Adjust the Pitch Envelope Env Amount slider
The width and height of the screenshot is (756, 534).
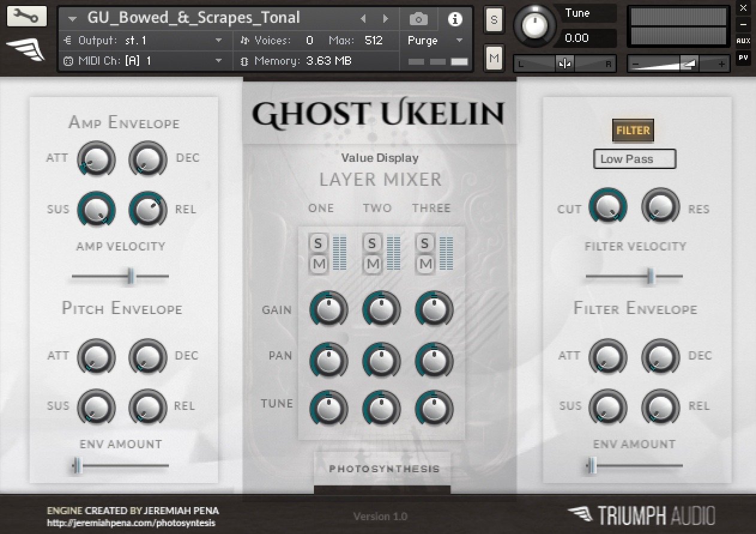(120, 466)
